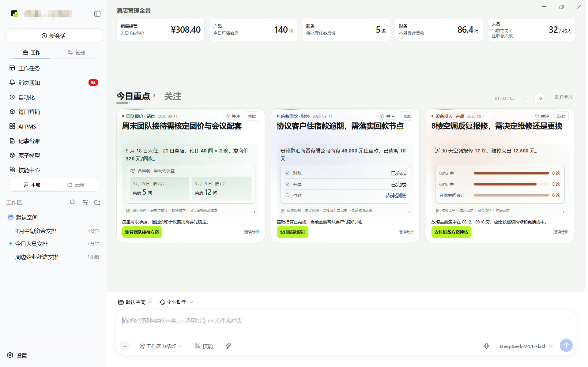
Task: Open workspace filter settings icon
Action: pos(85,202)
